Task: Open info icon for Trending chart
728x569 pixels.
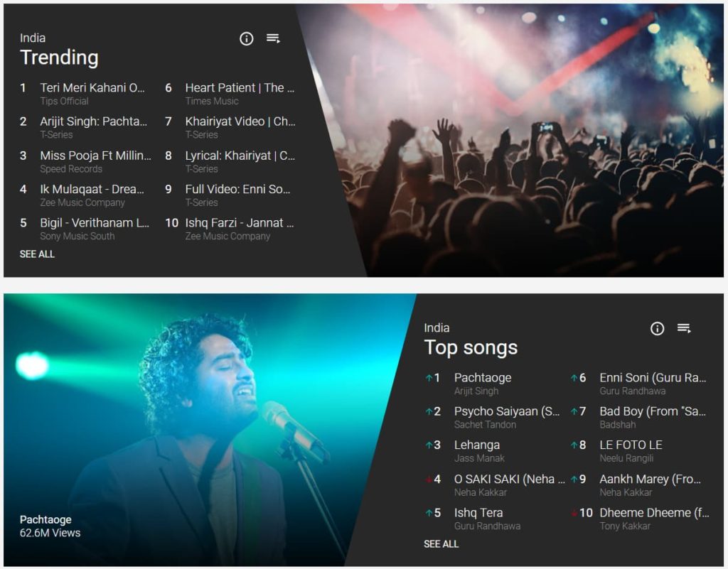Action: [246, 38]
